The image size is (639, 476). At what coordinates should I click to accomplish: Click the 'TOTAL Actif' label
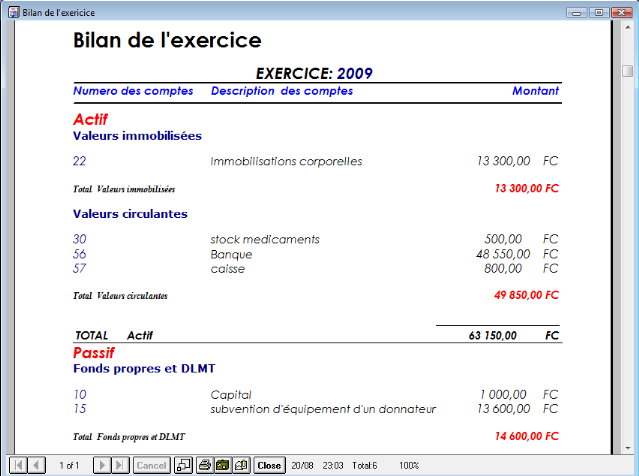click(x=114, y=335)
